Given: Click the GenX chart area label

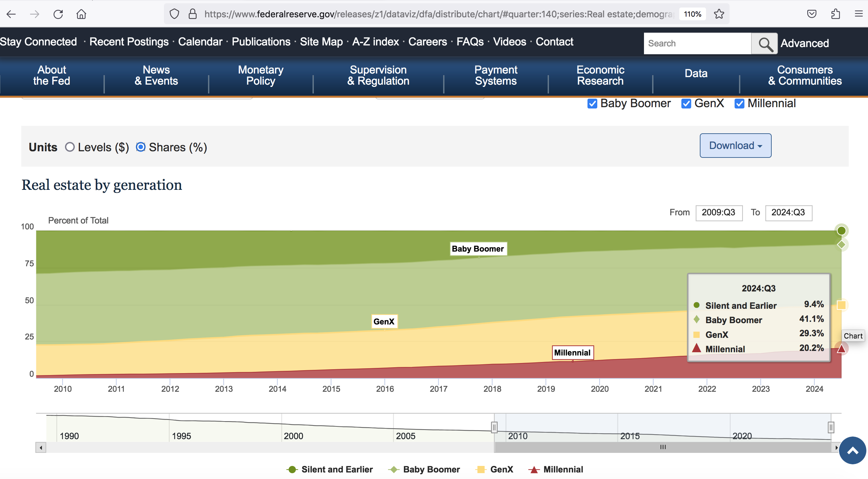Looking at the screenshot, I should click(x=384, y=321).
